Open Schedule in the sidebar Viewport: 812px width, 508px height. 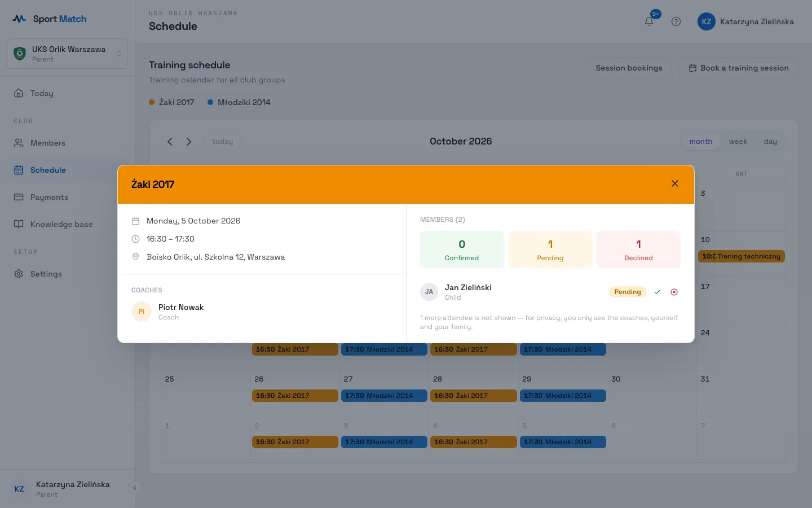click(x=67, y=170)
